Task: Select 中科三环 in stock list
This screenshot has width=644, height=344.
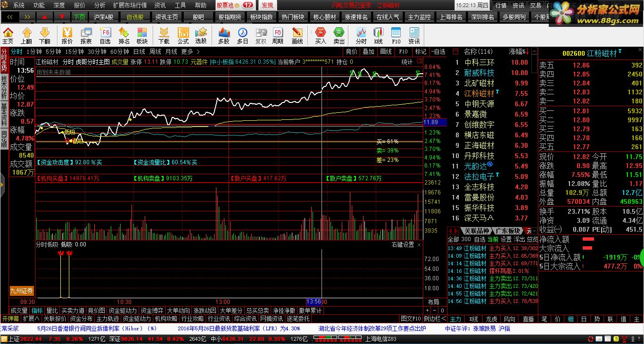Action: pyautogui.click(x=479, y=62)
